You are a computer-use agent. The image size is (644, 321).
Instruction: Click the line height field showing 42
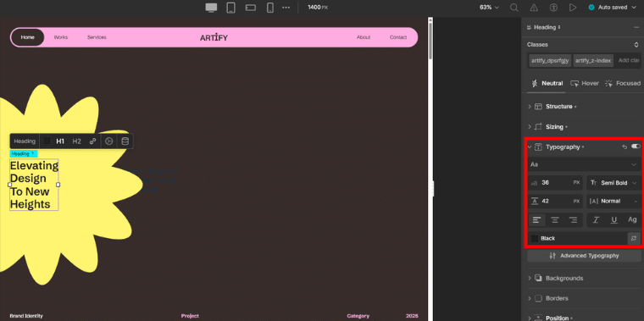555,201
